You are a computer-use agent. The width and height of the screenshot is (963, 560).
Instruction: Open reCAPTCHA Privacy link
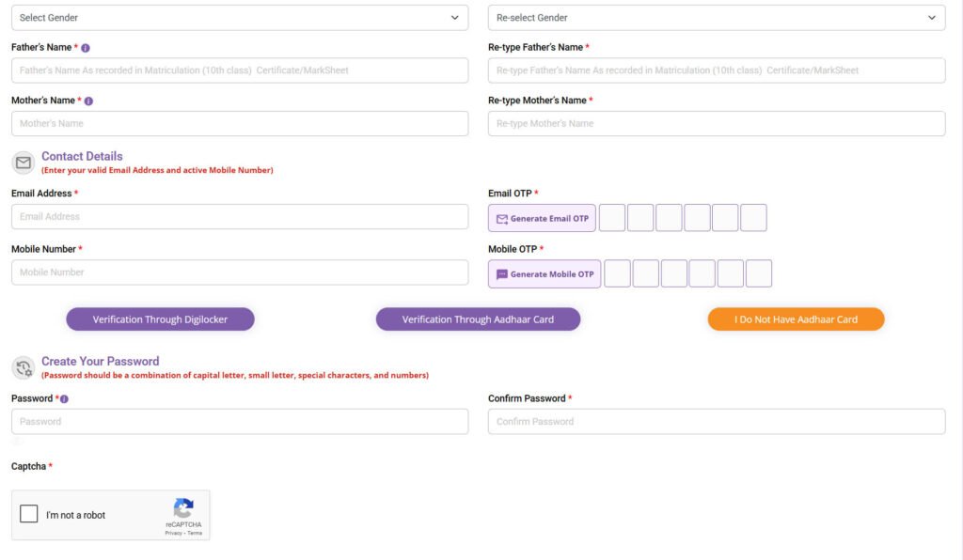pos(173,533)
